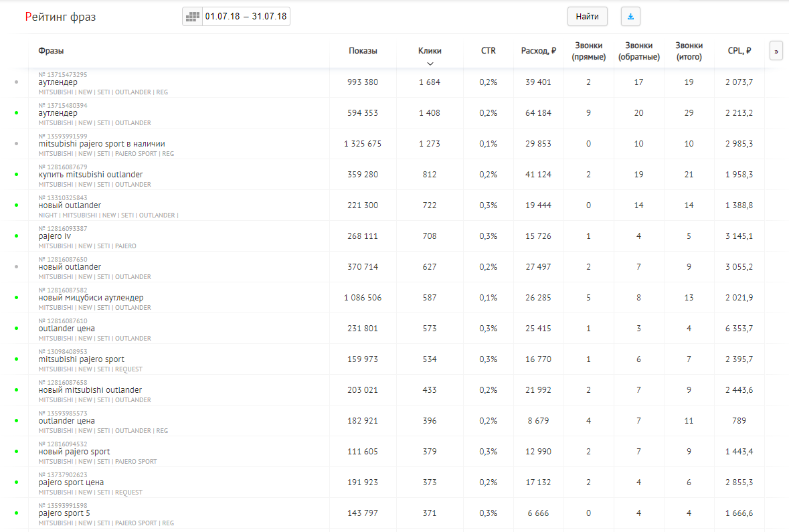
Task: Click the gray status dot beside 'mitsubishi pajero sport в наличии'
Action: (16, 144)
